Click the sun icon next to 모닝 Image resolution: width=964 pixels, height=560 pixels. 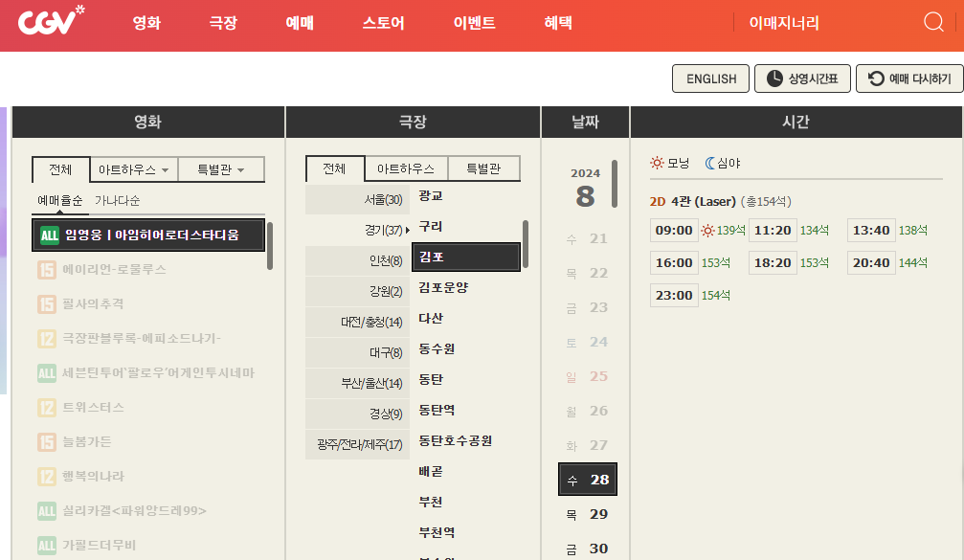[x=656, y=163]
